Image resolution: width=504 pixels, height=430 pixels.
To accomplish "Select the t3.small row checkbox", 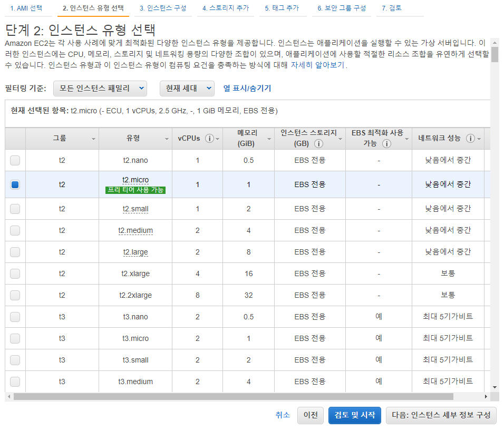I will pyautogui.click(x=15, y=360).
